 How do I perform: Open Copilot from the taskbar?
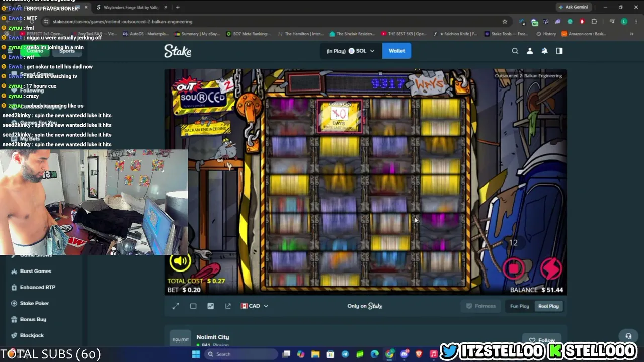[301, 354]
